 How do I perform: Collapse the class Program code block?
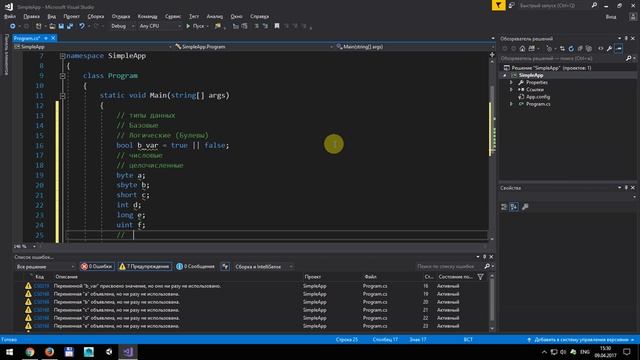tap(62, 76)
